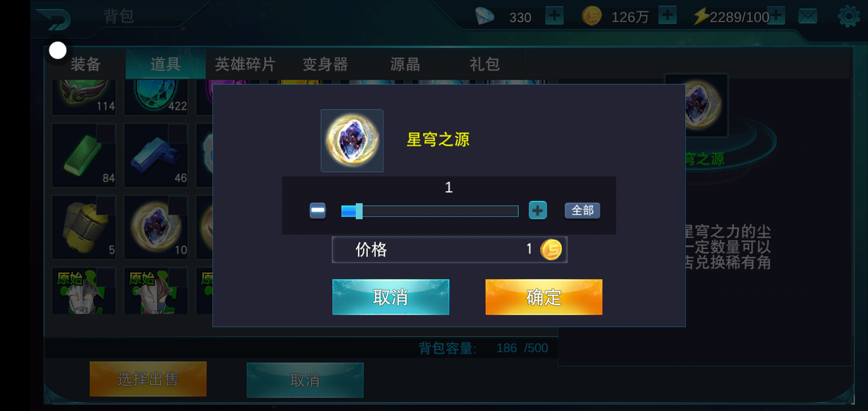Image resolution: width=868 pixels, height=411 pixels.
Task: Open the mail envelope icon
Action: pyautogui.click(x=807, y=17)
